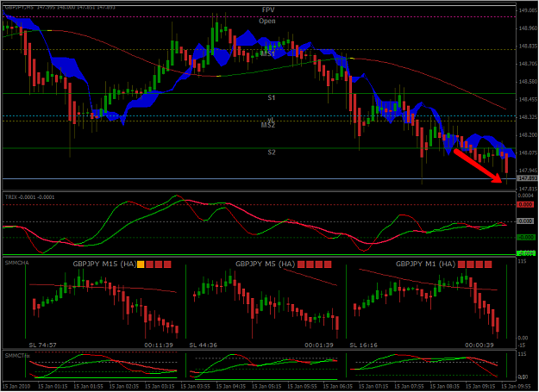Select the 15 Jan 07:55 time label
This screenshot has width=539, height=392.
[x=409, y=387]
